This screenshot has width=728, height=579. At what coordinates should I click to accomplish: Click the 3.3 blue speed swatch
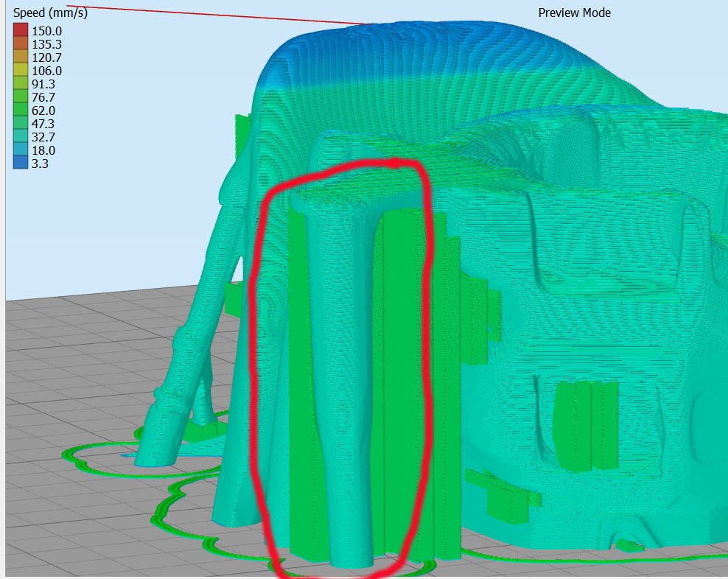point(21,163)
